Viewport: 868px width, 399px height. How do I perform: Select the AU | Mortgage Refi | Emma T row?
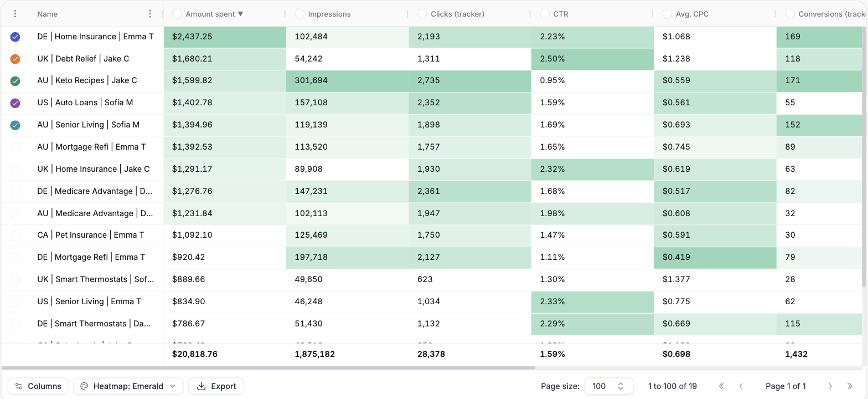tap(15, 147)
